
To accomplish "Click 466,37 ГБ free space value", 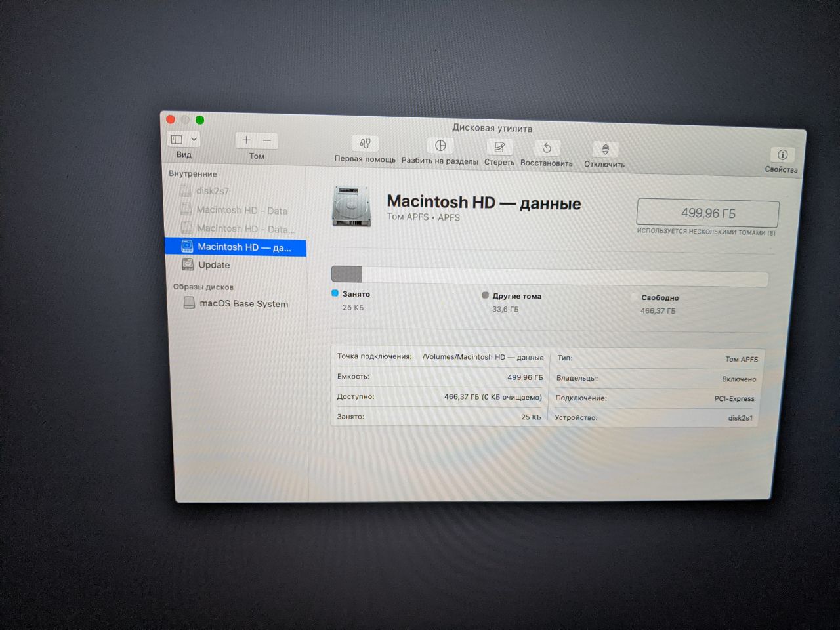I will tap(658, 311).
